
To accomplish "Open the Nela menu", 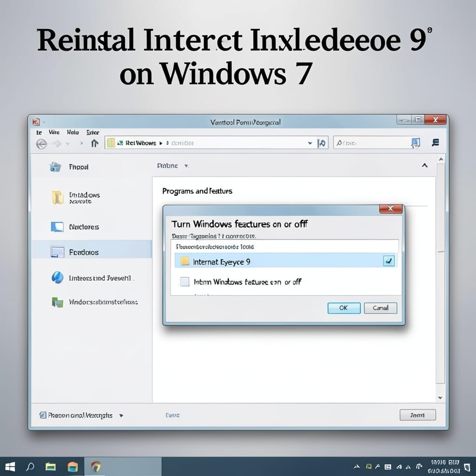I will [73, 132].
